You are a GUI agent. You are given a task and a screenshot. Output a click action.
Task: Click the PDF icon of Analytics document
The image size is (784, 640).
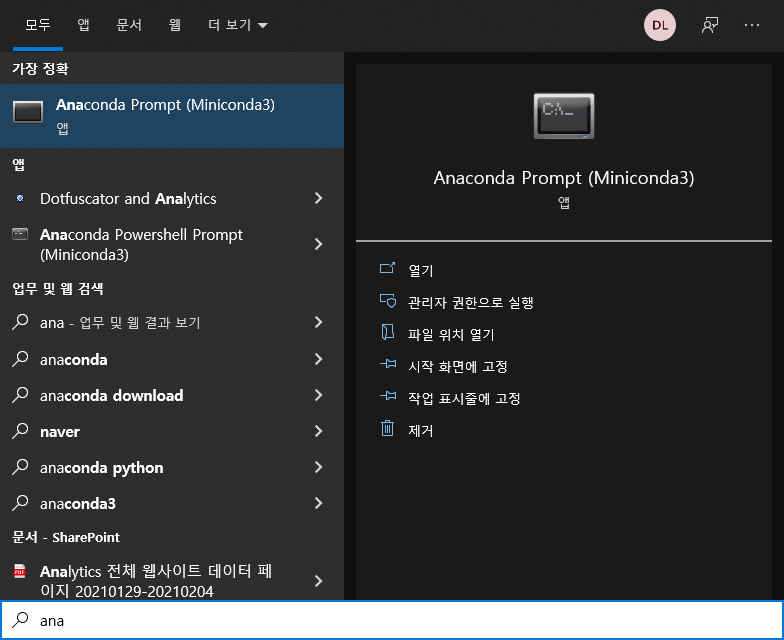coord(20,570)
